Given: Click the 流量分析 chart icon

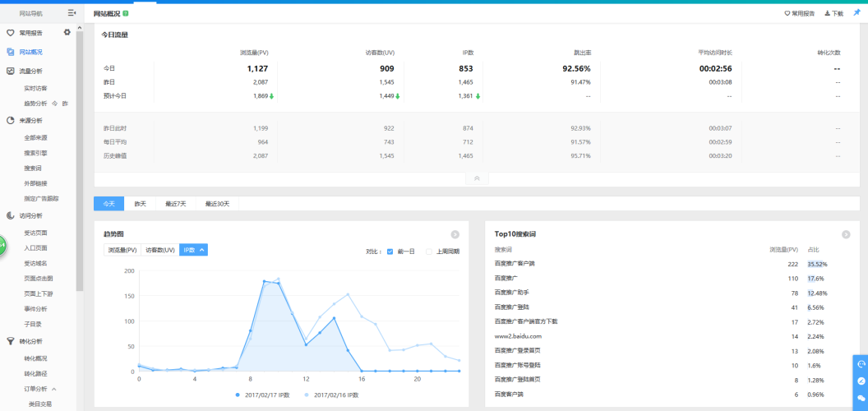Looking at the screenshot, I should [x=10, y=71].
